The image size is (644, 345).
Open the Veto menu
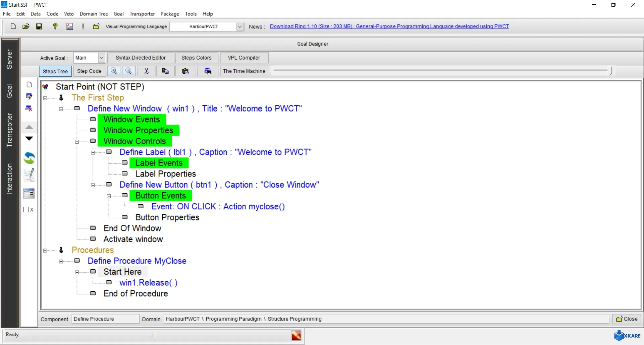click(x=69, y=14)
